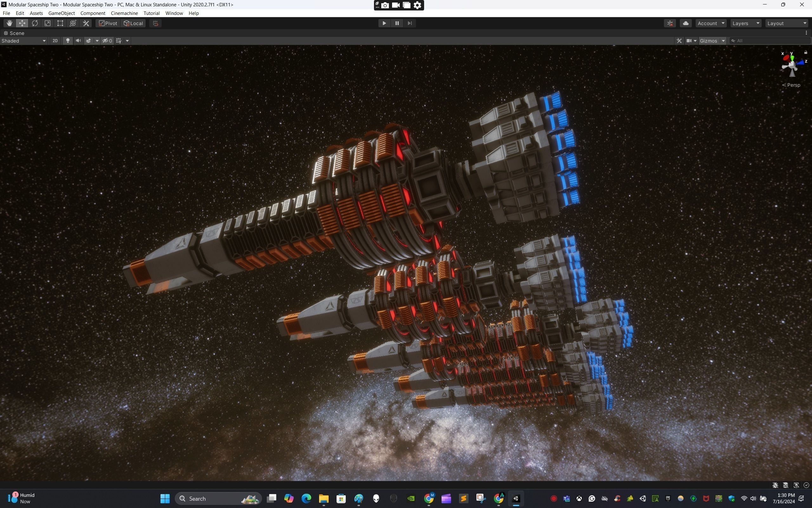The width and height of the screenshot is (812, 508).
Task: Click the Play button
Action: [384, 23]
